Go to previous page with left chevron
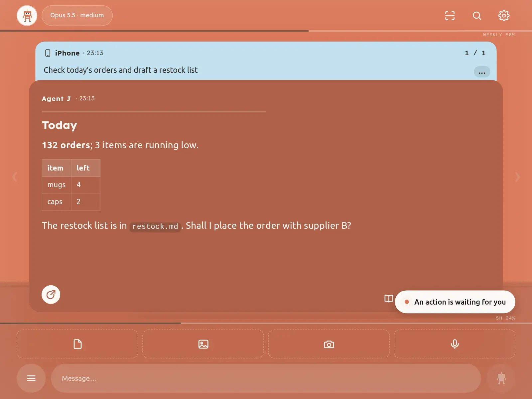 click(15, 177)
